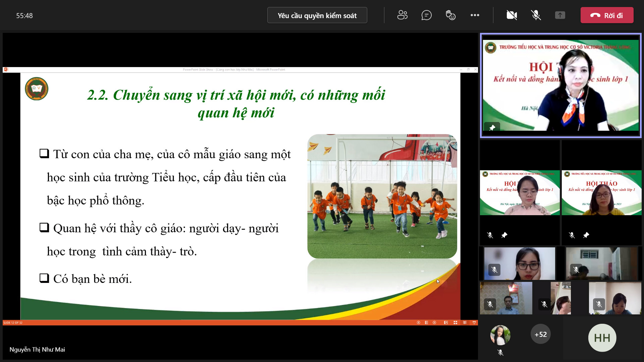Unmute the microphone
Screen dimensions: 644x362
(x=536, y=15)
